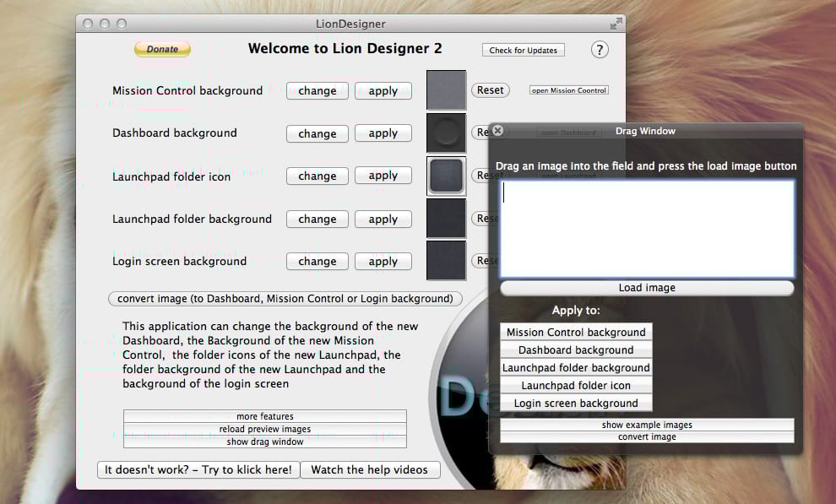Click "It doesn't work? – Try to klick here!"
The height and width of the screenshot is (504, 836).
click(x=198, y=470)
